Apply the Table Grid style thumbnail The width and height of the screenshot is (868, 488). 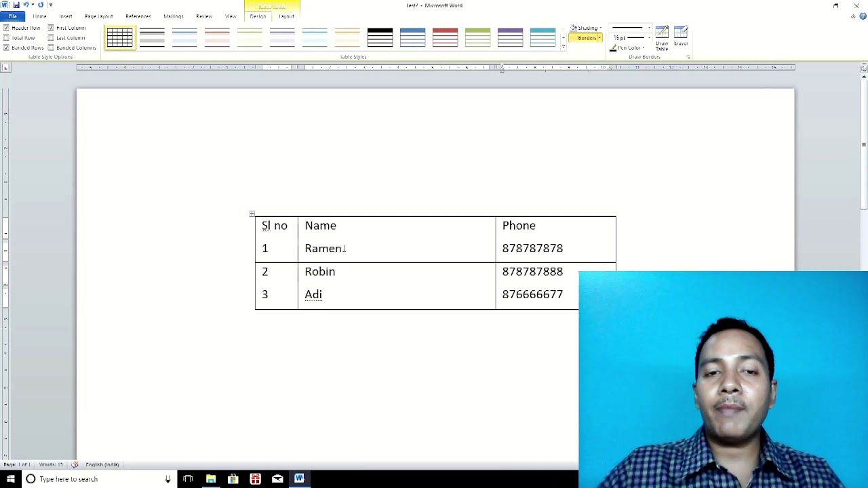pyautogui.click(x=120, y=38)
